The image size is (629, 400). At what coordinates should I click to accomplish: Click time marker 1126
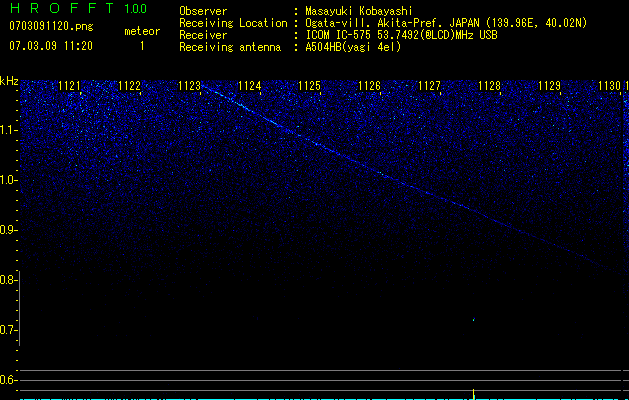(x=369, y=86)
